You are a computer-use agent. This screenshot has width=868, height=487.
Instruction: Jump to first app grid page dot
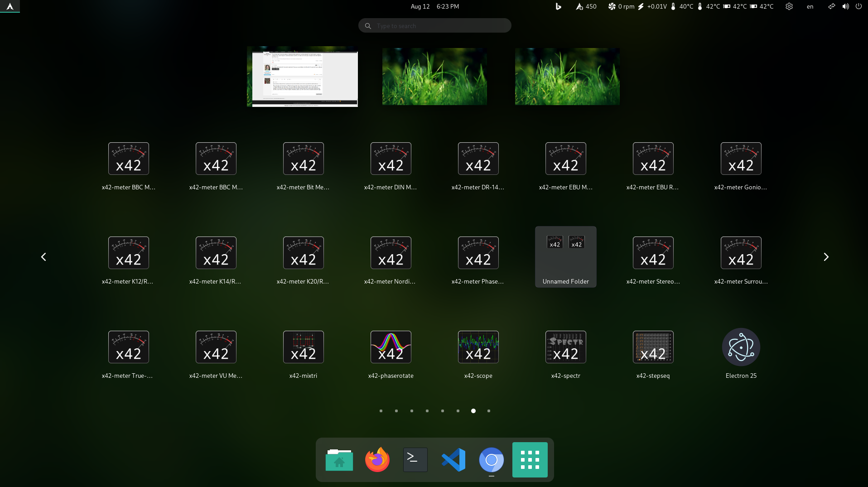[381, 411]
